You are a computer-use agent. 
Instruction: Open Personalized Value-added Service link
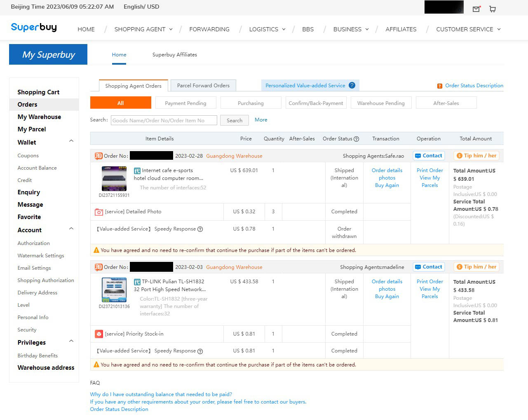pos(305,86)
